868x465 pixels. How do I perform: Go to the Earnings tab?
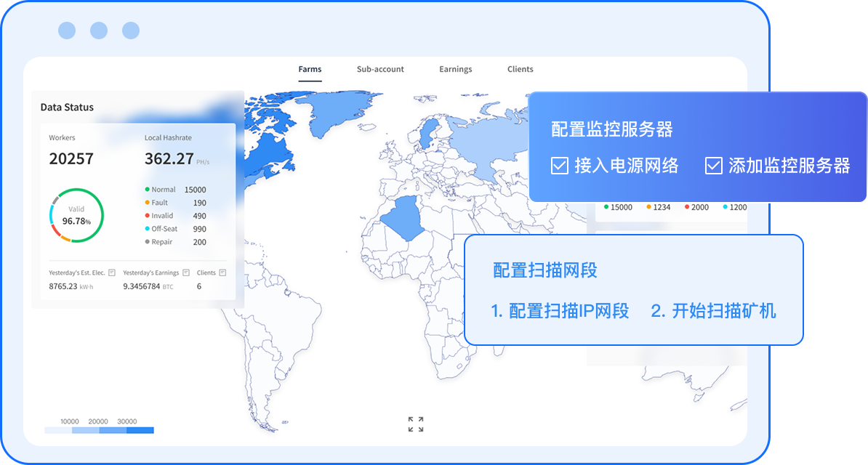(x=456, y=69)
